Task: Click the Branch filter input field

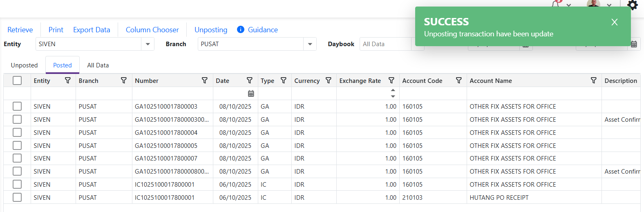Action: point(104,94)
